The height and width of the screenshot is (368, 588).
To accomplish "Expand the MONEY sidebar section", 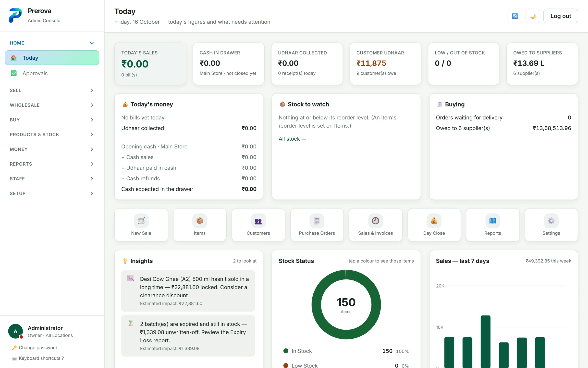I will click(x=52, y=149).
